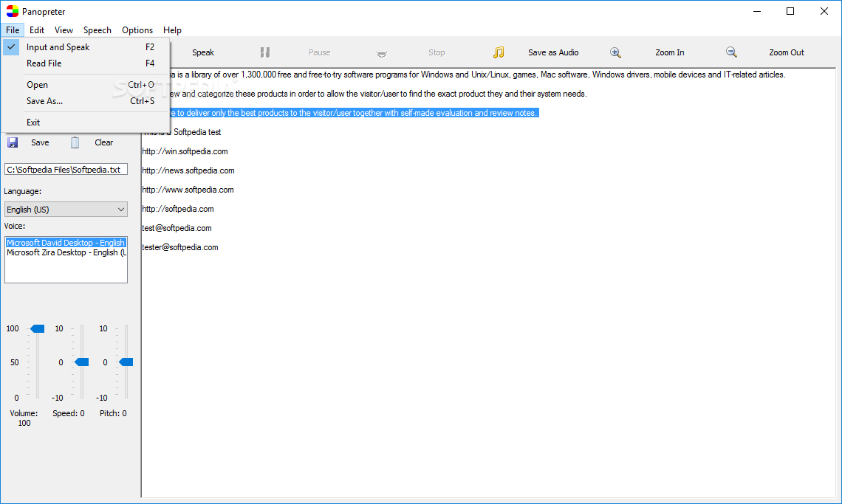Click the Save as Audio music note icon
842x504 pixels.
(499, 52)
